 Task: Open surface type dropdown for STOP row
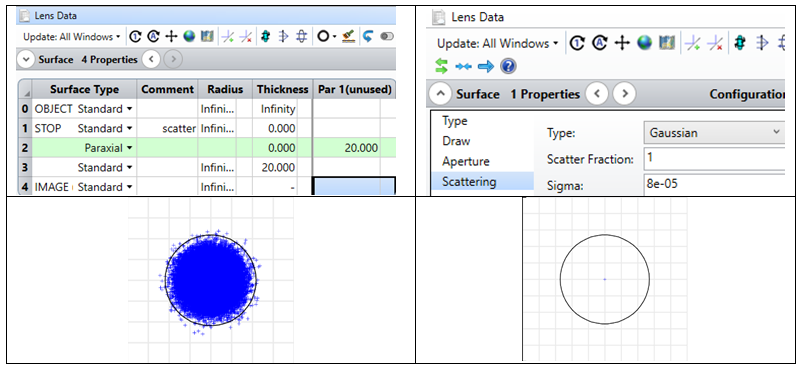coord(130,129)
